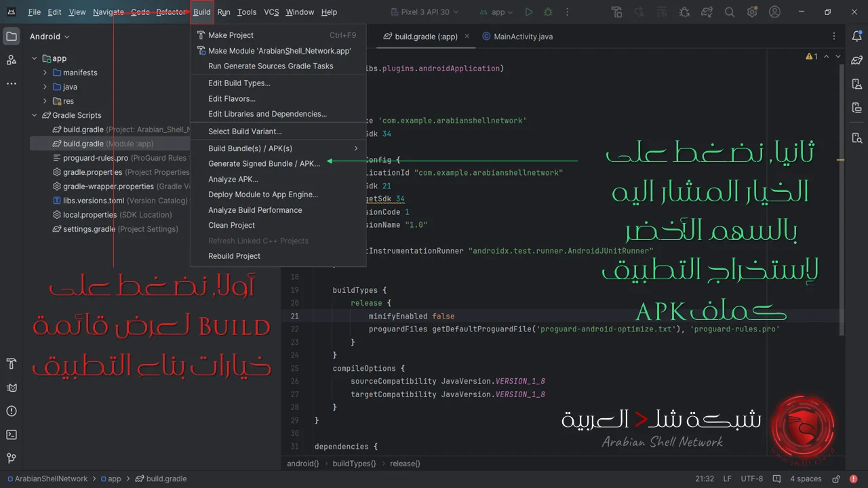
Task: Open the app run configuration dropdown
Action: [x=496, y=12]
